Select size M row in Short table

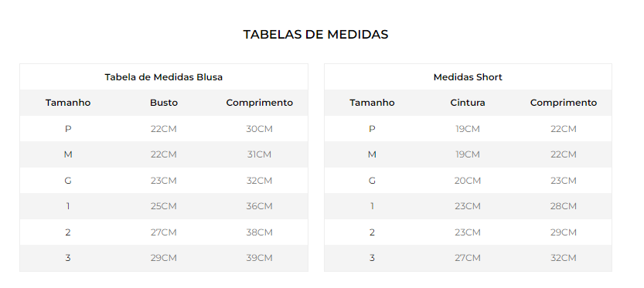pyautogui.click(x=468, y=154)
